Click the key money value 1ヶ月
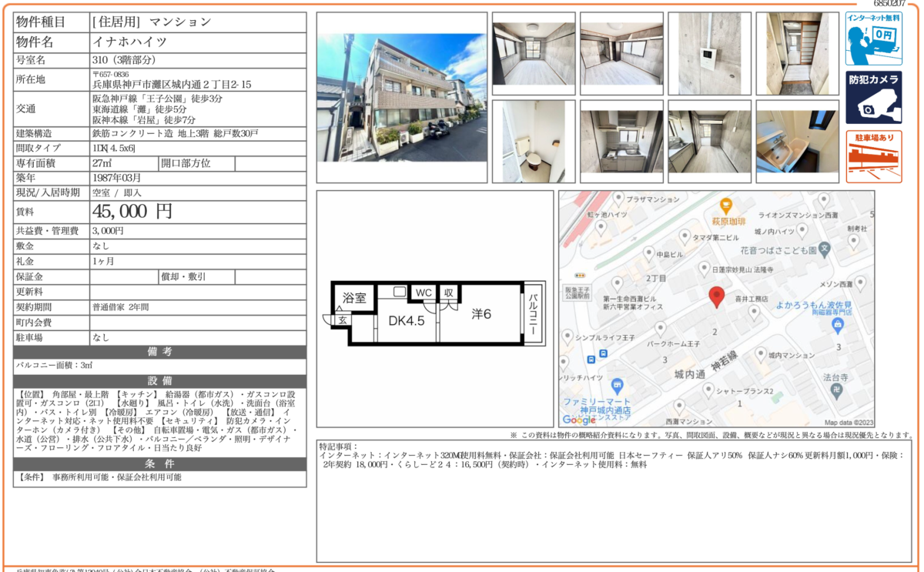 click(x=102, y=261)
